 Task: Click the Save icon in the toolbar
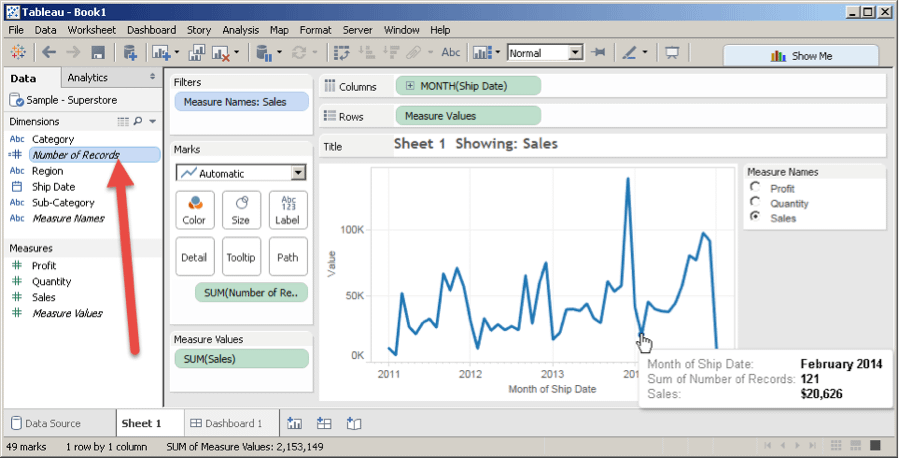98,53
